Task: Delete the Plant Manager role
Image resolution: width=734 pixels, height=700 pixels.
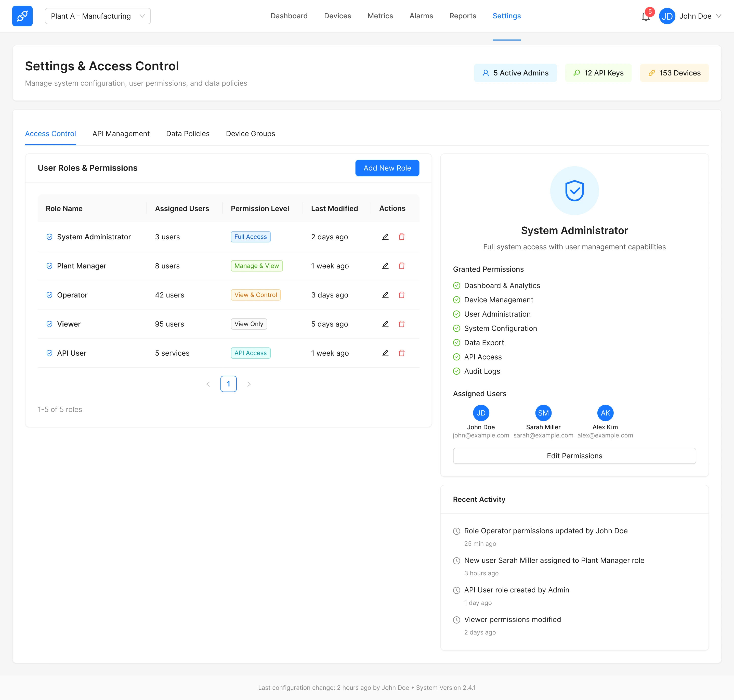Action: point(402,266)
